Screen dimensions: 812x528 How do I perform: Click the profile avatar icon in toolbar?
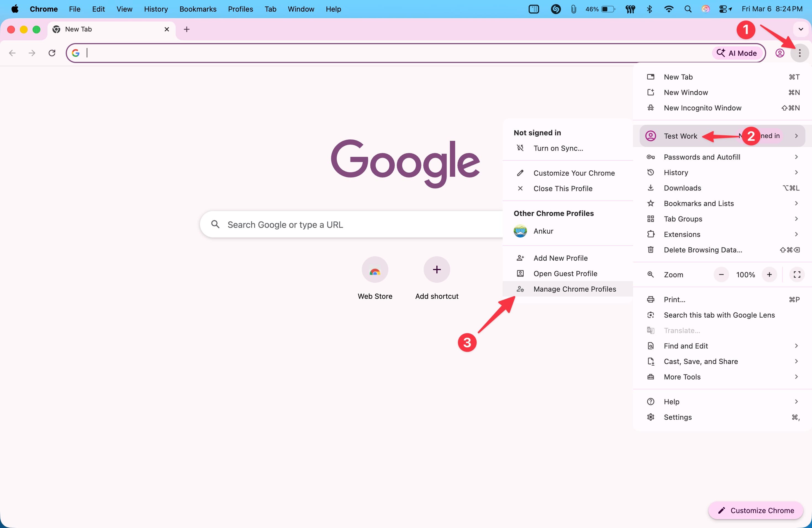coord(780,53)
